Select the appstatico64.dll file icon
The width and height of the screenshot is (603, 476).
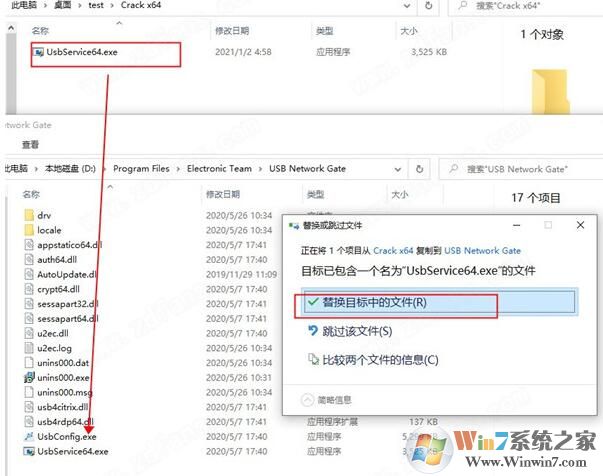click(29, 245)
